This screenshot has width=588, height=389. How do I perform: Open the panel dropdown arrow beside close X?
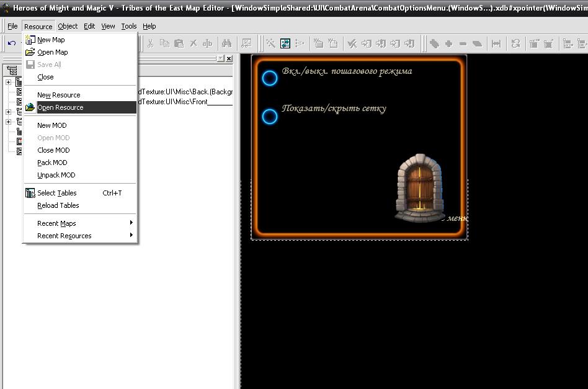pos(221,58)
